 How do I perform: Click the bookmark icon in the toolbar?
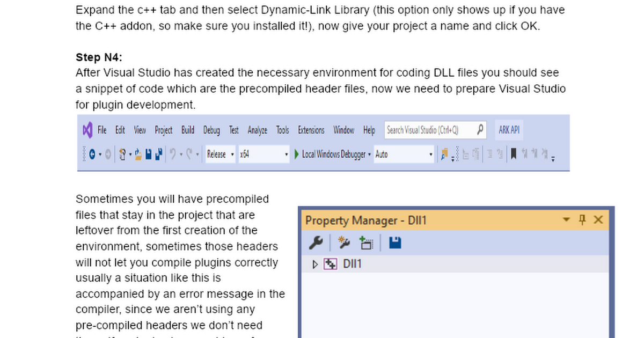click(x=513, y=155)
